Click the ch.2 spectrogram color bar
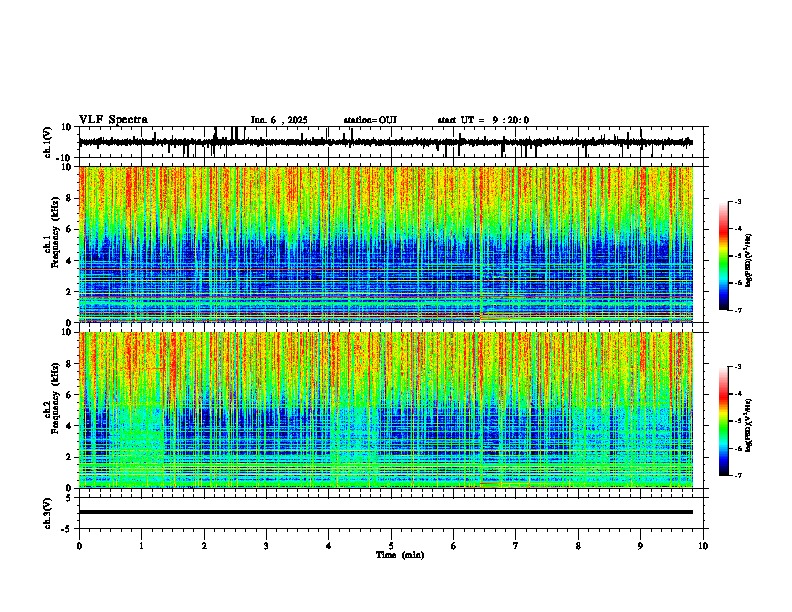 [x=724, y=421]
